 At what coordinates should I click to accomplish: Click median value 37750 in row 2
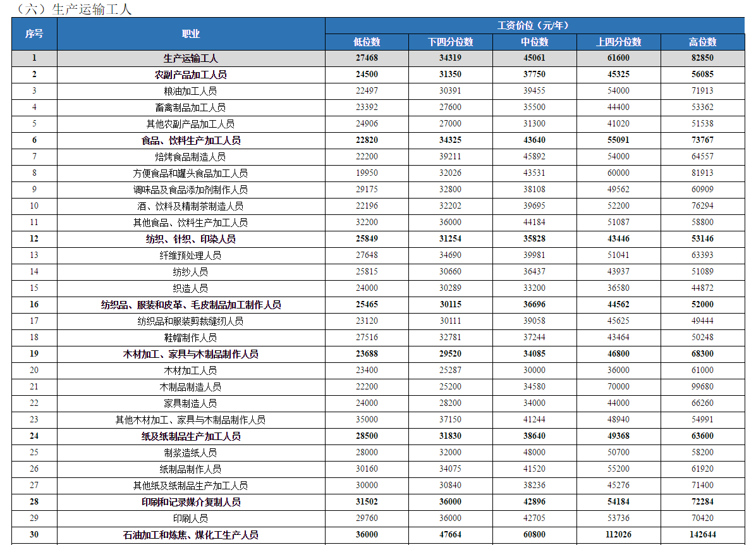(x=535, y=74)
